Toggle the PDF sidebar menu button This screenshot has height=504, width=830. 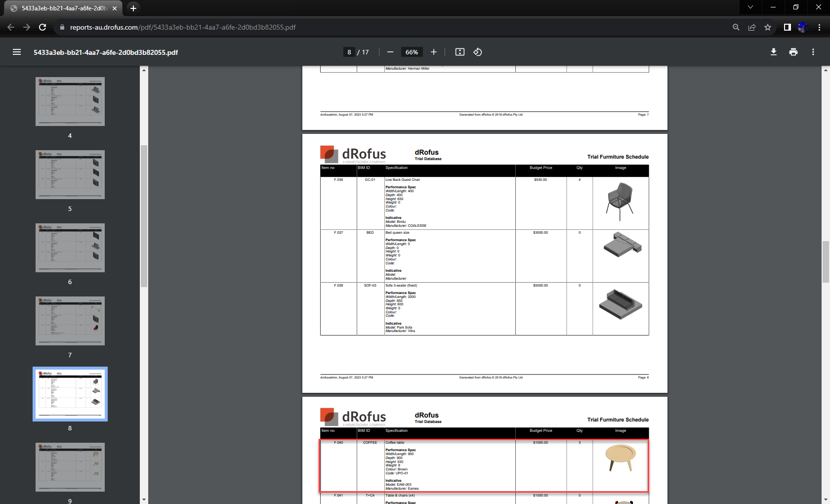coord(17,52)
